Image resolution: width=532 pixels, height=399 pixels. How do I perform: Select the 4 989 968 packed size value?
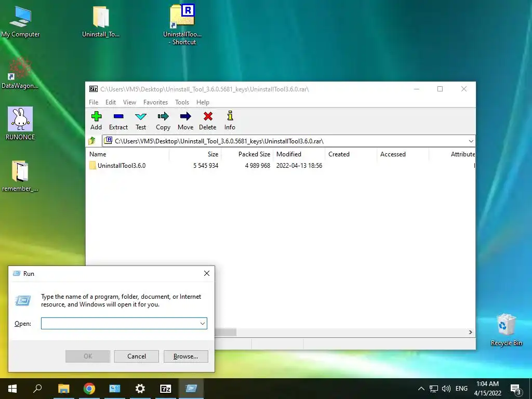point(258,166)
